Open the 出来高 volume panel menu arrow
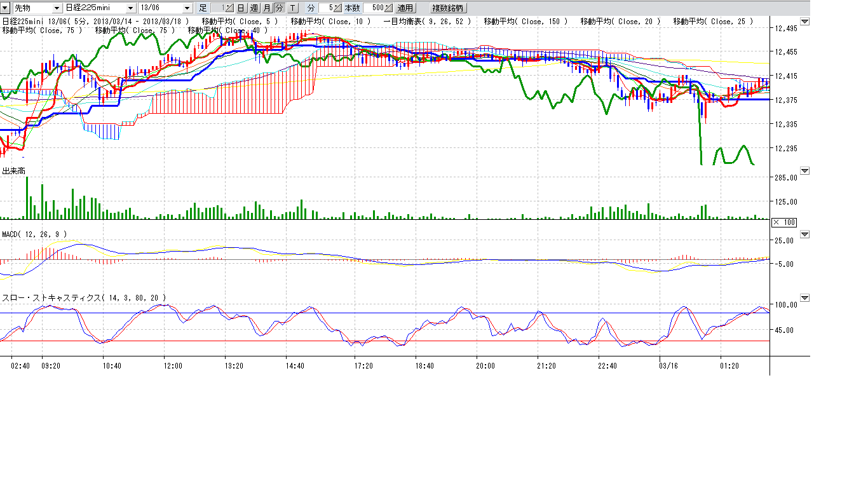The width and height of the screenshot is (868, 488). pos(805,170)
